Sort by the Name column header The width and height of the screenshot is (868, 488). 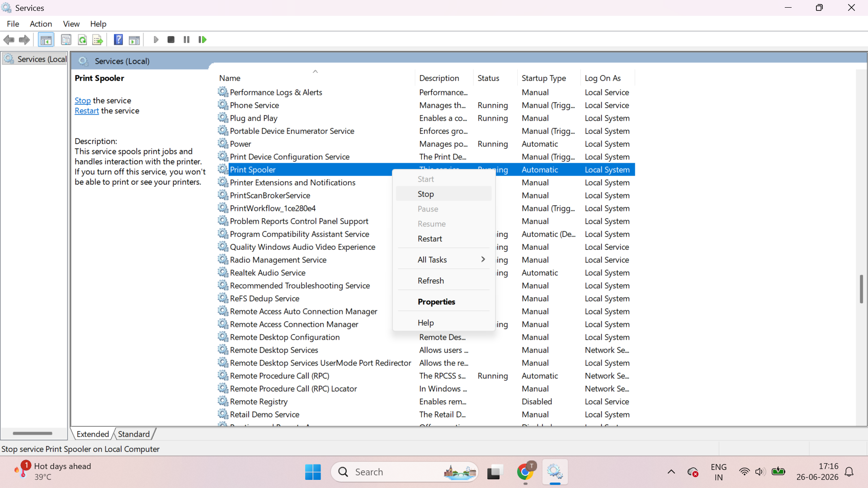pyautogui.click(x=315, y=78)
